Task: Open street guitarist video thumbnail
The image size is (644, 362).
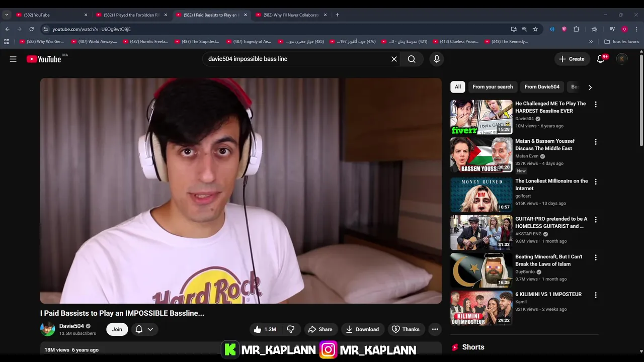Action: [481, 233]
